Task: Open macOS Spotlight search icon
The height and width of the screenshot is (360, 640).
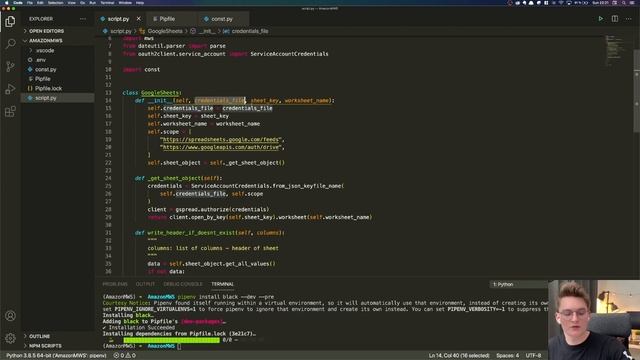Action: click(x=623, y=2)
